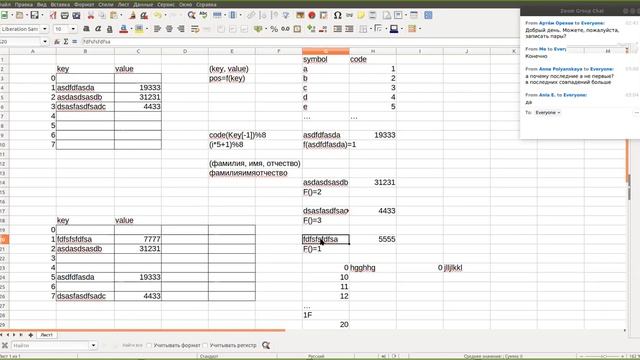Click the Найти search text field

click(51, 345)
